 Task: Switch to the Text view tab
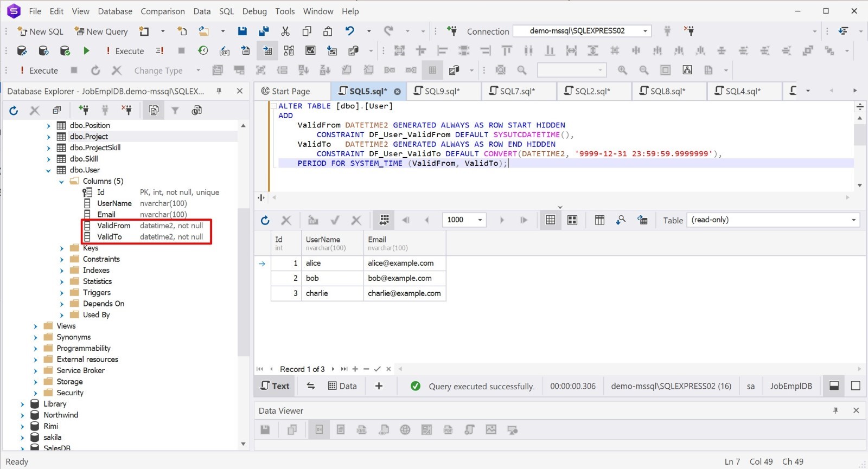click(275, 386)
